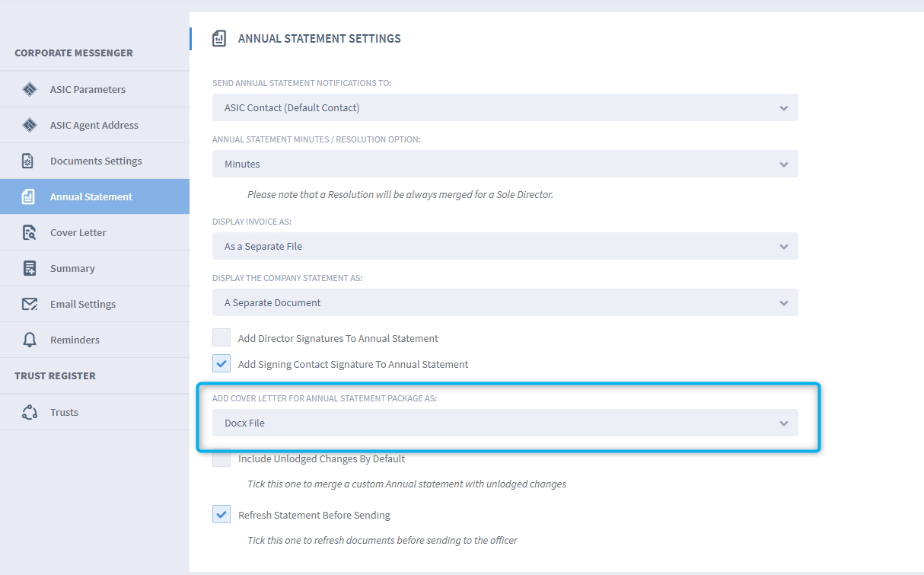924x575 pixels.
Task: Click the Trust Register section heading
Action: click(56, 375)
